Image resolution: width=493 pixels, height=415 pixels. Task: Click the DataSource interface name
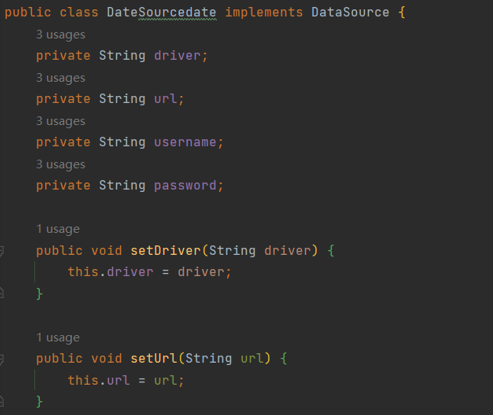click(x=350, y=13)
